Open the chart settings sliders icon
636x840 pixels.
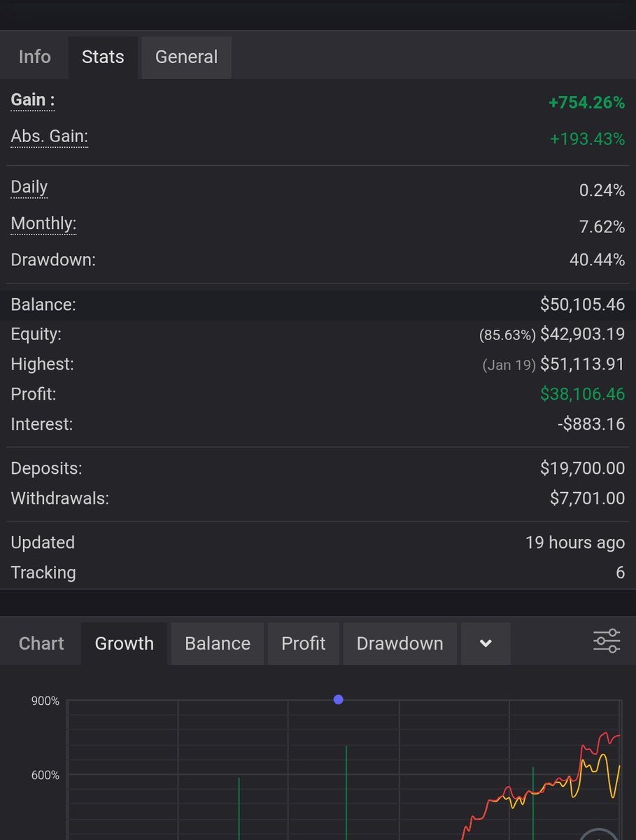[606, 642]
